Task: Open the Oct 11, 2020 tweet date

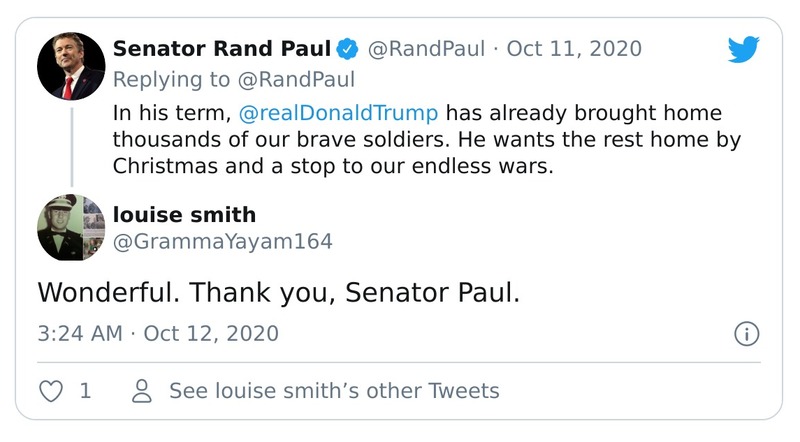Action: (x=575, y=49)
